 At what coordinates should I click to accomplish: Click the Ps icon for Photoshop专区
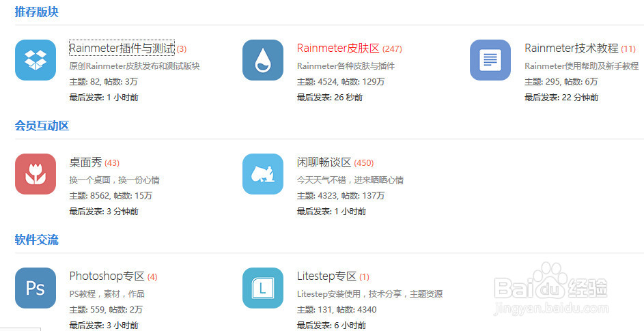pyautogui.click(x=36, y=288)
